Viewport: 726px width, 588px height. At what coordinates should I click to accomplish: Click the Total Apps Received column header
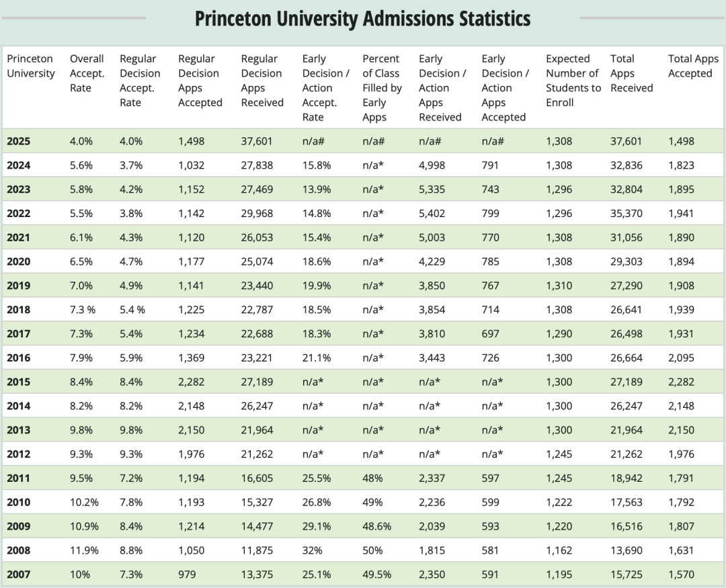631,73
